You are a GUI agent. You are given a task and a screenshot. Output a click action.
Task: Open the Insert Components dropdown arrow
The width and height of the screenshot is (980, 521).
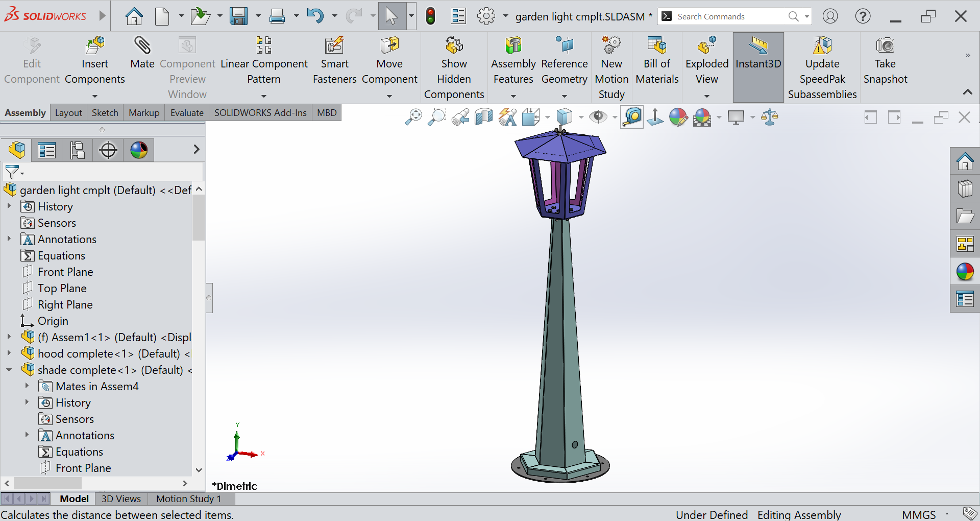point(95,96)
